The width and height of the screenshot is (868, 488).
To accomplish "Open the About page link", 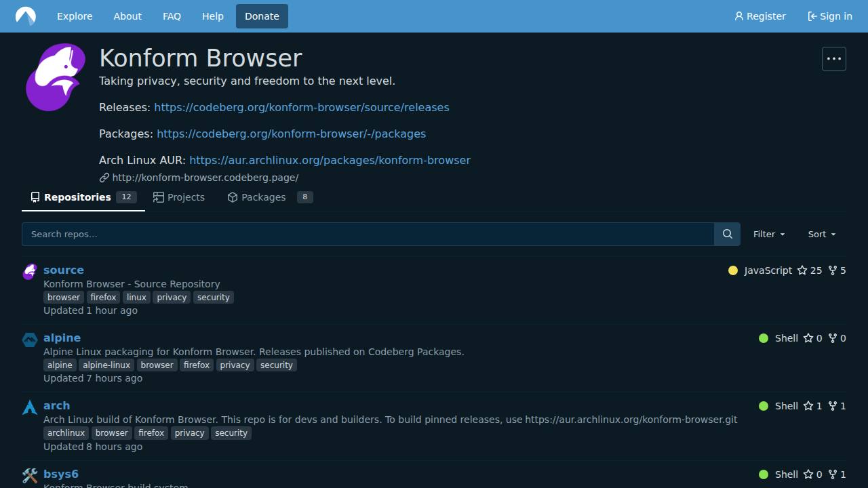I will click(127, 16).
